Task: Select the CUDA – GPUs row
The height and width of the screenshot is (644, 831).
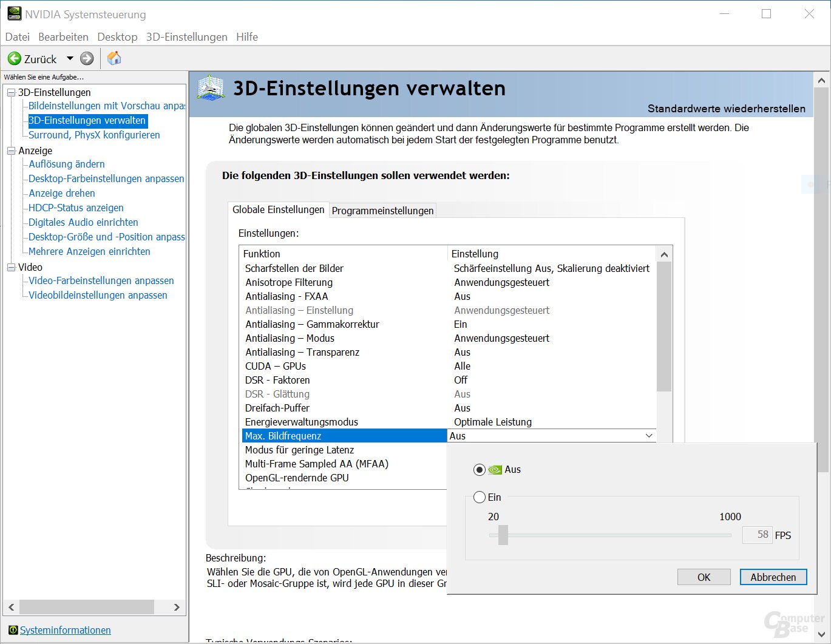Action: [449, 366]
